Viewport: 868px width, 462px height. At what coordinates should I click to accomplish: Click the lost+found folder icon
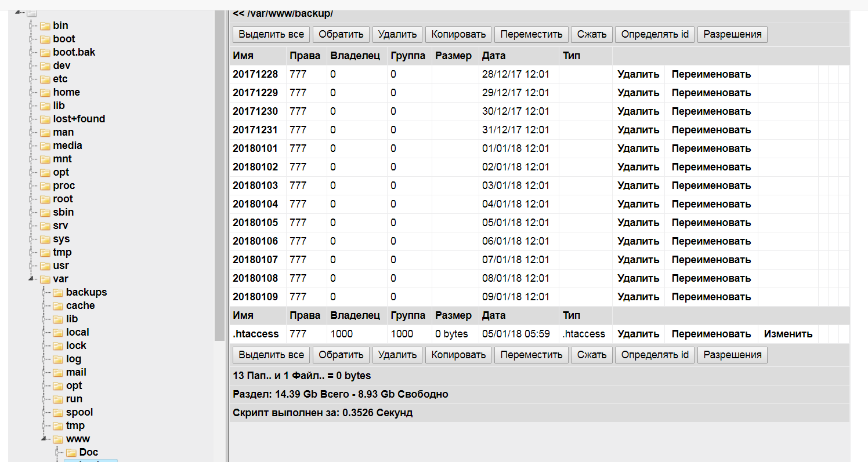click(x=45, y=119)
